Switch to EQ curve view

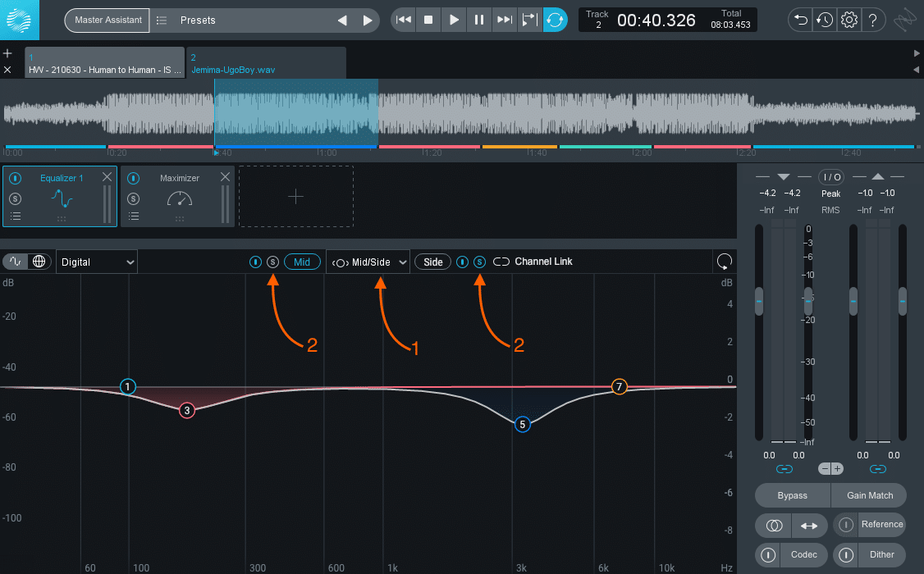[x=16, y=262]
